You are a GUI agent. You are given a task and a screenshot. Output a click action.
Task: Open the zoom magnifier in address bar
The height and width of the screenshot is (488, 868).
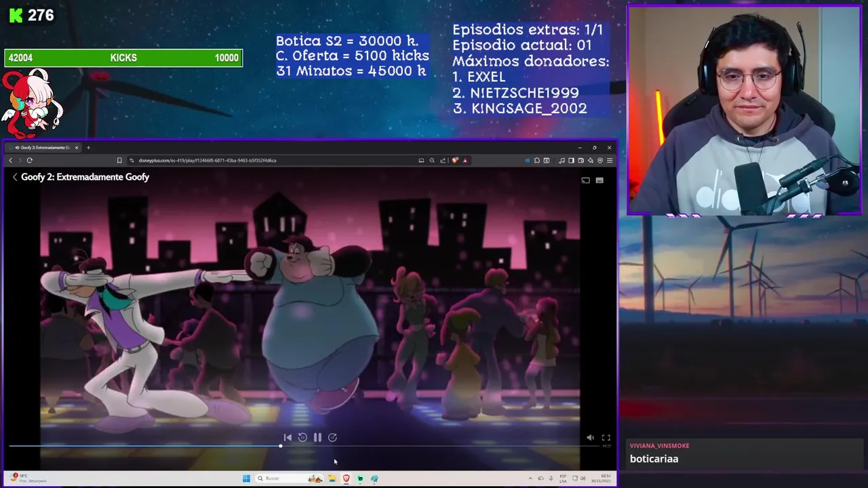(432, 161)
